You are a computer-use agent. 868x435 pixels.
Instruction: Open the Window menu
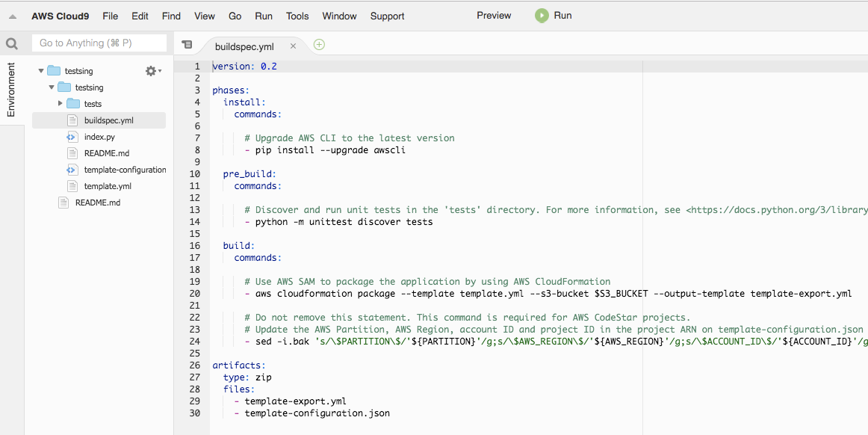tap(339, 16)
